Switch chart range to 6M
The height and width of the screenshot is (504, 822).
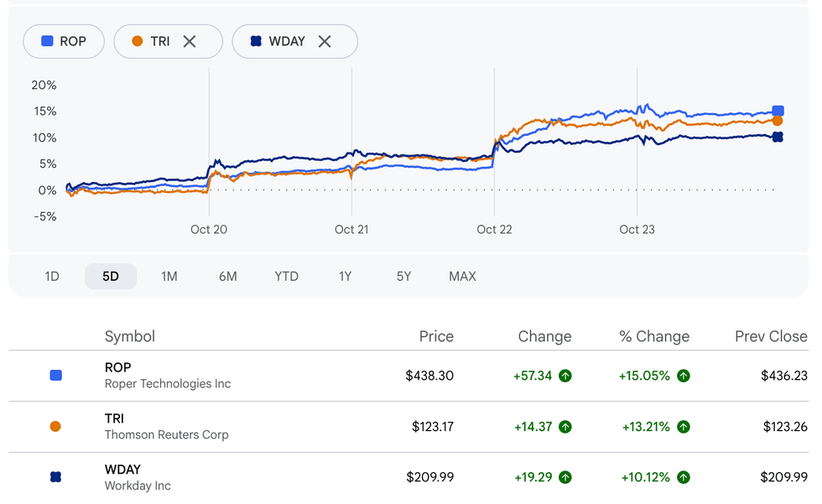228,276
